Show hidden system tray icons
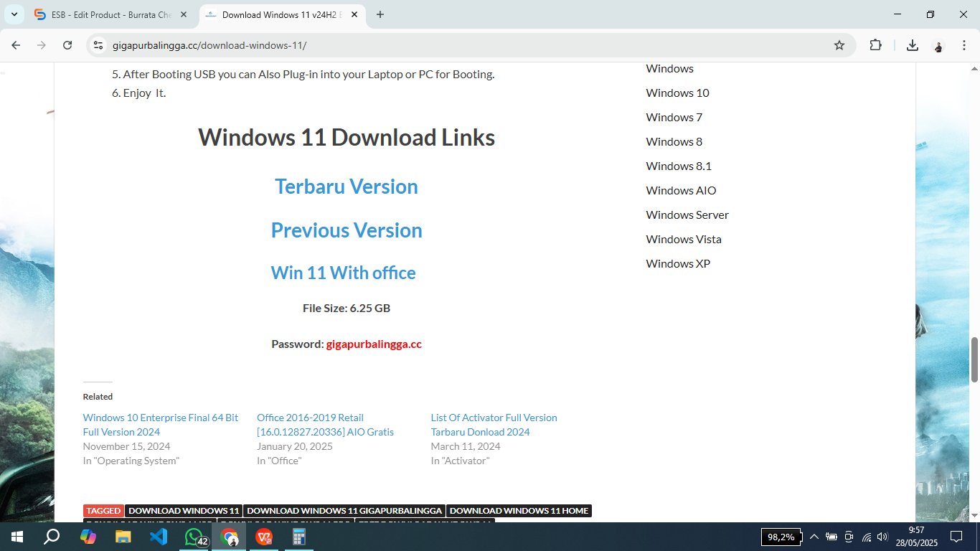This screenshot has width=980, height=551. point(814,537)
